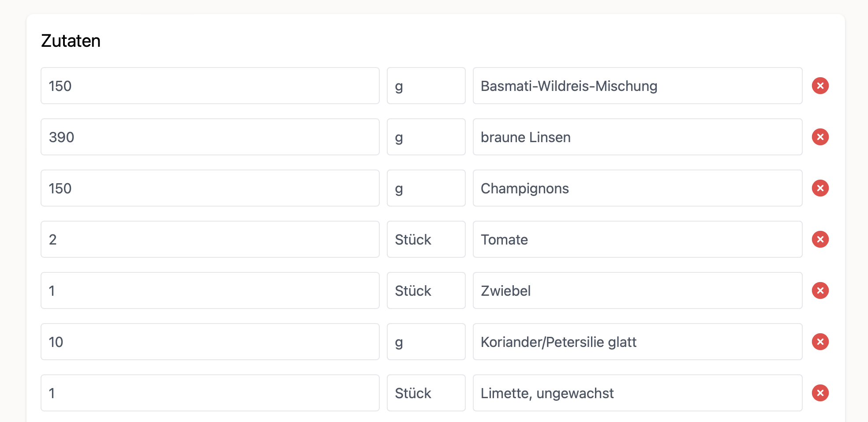This screenshot has width=868, height=422.
Task: Edit the amount 10 for Koriander/Petersilie glatt
Action: 210,342
